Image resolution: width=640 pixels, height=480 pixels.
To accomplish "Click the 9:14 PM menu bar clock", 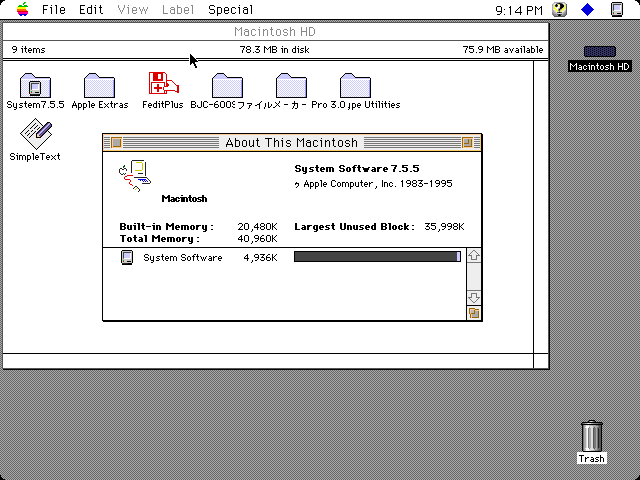I will [519, 10].
